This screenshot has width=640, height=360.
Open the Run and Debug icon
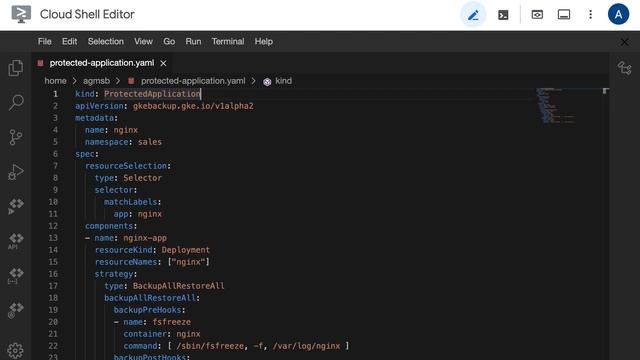[x=16, y=172]
